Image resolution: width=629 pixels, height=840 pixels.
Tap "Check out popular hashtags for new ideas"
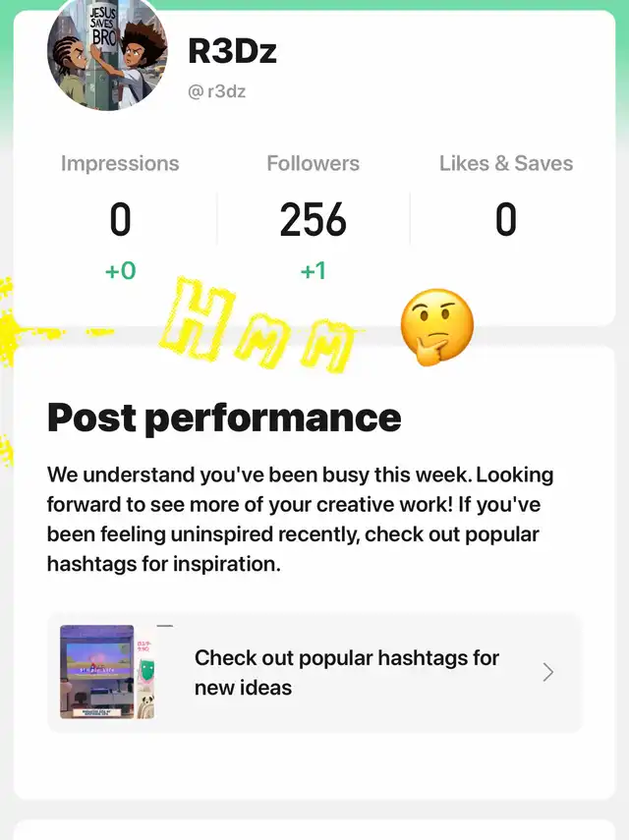coord(346,672)
